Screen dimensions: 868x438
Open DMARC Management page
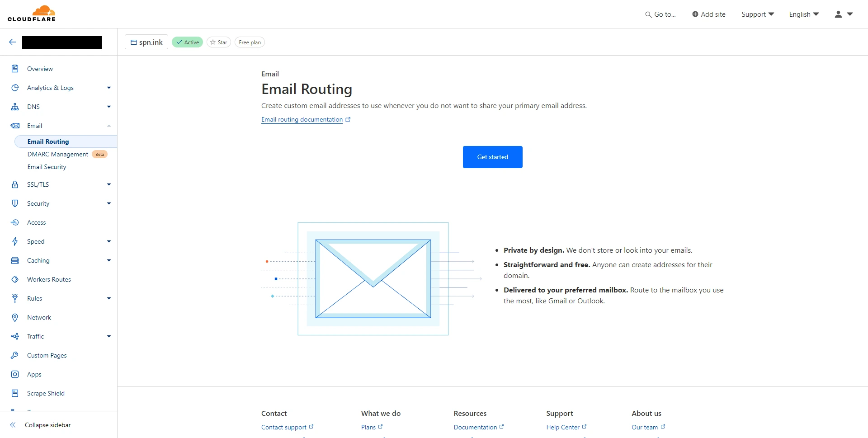click(x=58, y=154)
